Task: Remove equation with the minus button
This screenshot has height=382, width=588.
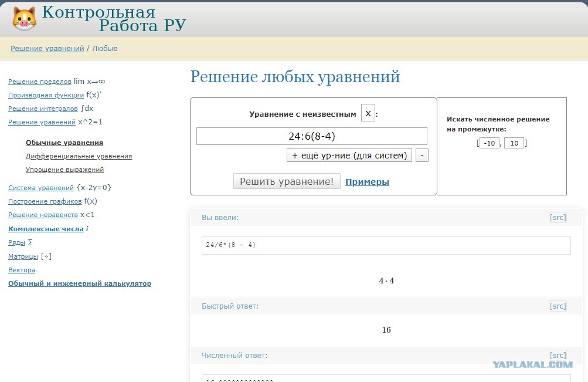Action: pos(422,155)
